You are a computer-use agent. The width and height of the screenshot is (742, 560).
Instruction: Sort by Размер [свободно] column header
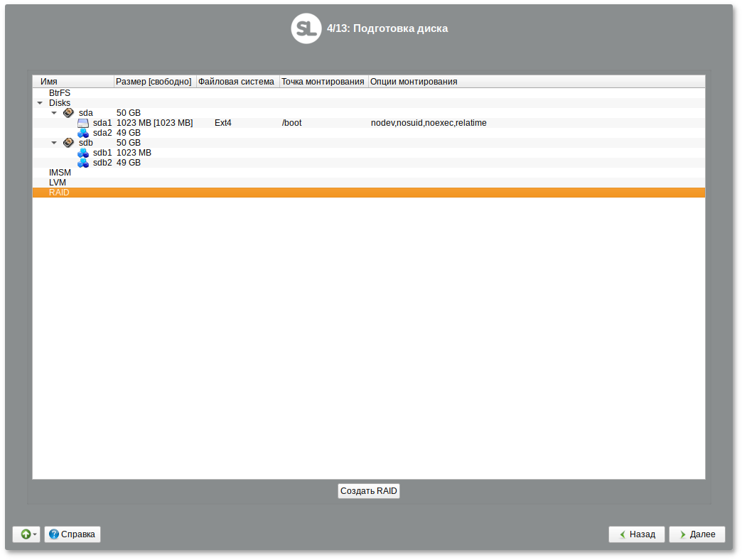154,82
